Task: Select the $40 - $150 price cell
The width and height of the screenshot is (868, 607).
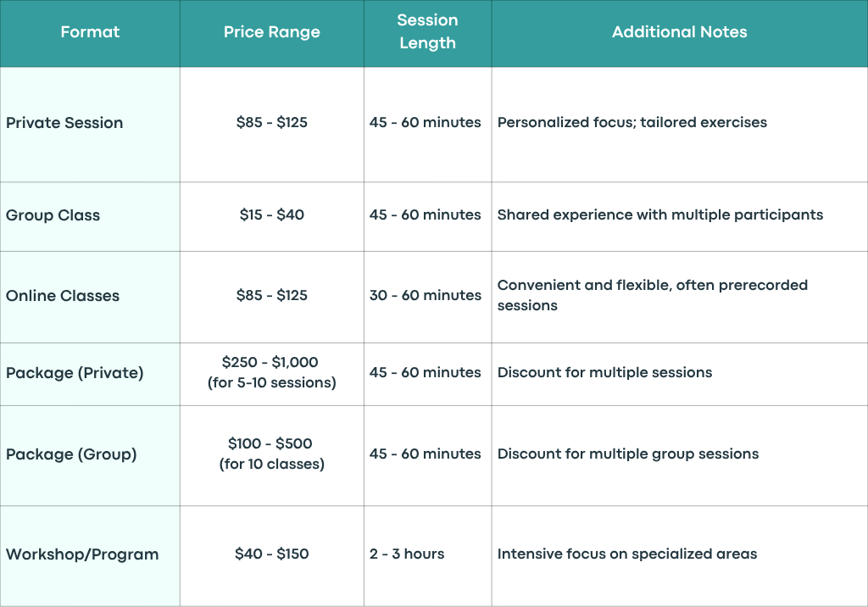Action: 272,555
